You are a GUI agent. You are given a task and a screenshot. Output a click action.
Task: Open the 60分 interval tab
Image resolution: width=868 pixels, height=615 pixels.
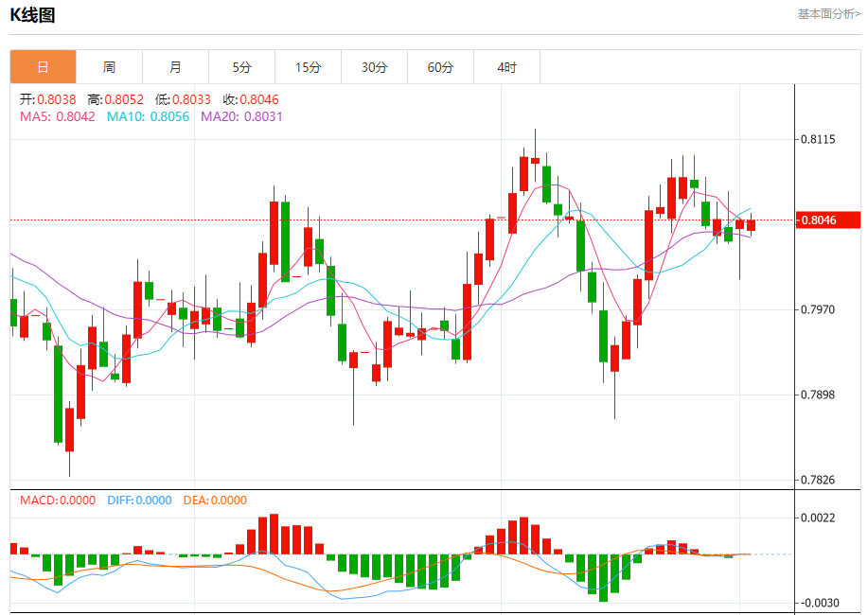click(x=441, y=67)
